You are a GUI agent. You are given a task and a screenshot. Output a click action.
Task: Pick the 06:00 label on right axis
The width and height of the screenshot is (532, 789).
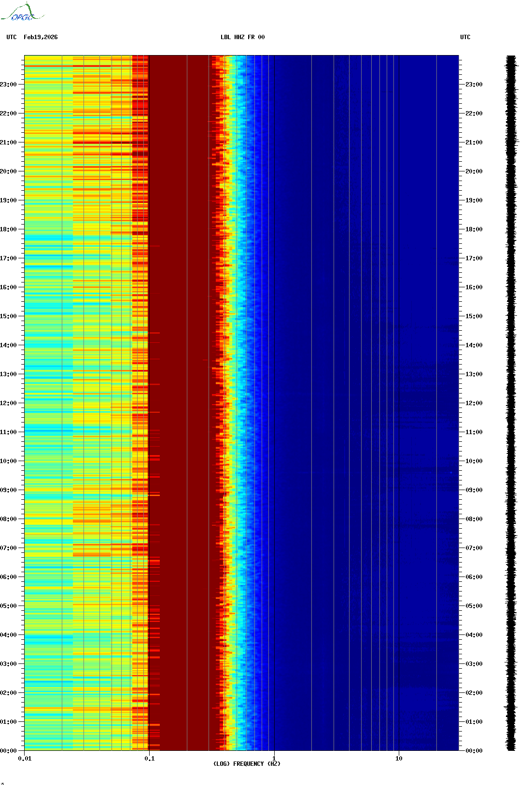pos(474,577)
